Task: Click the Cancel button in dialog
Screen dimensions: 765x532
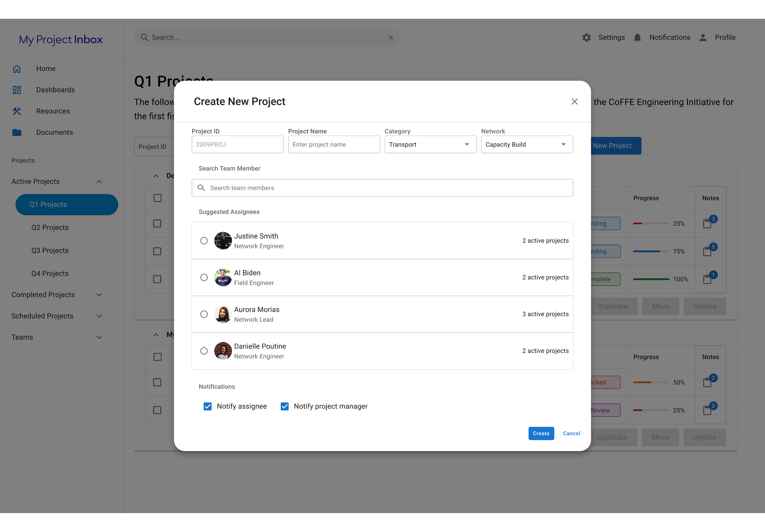Action: tap(571, 433)
